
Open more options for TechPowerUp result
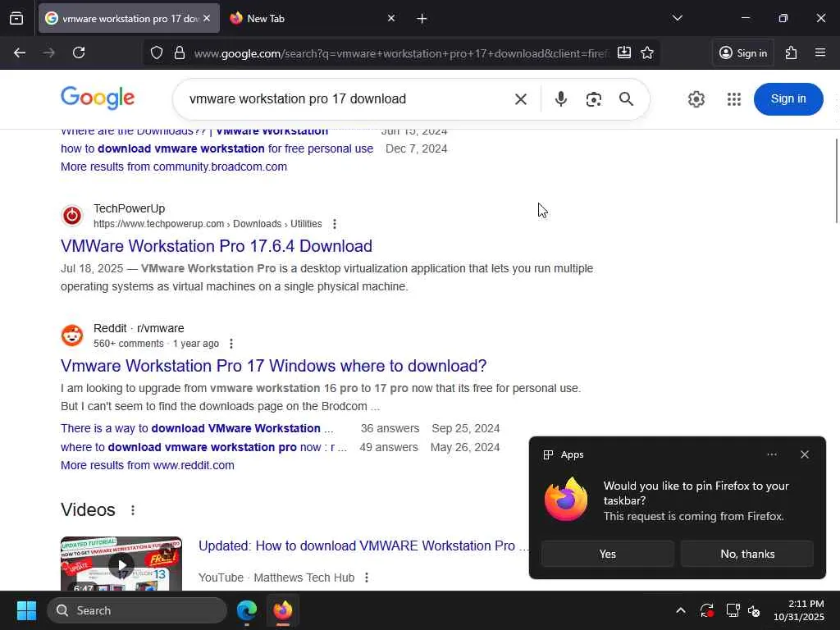click(x=335, y=224)
